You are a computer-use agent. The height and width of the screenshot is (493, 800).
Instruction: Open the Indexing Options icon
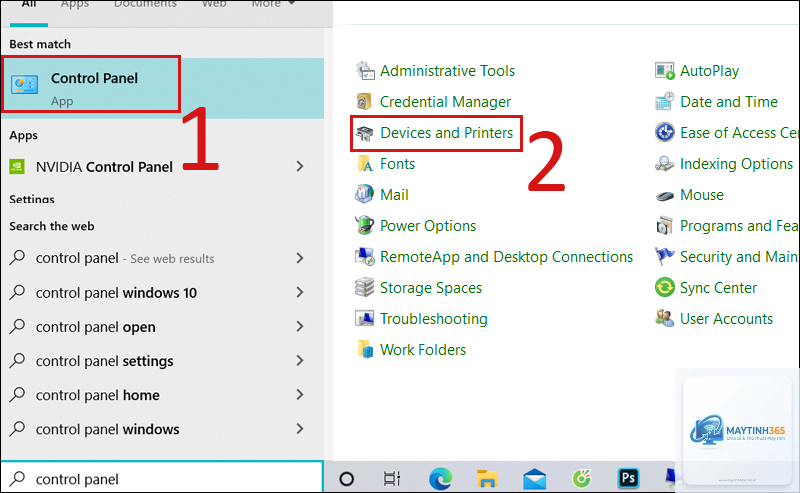coord(664,164)
